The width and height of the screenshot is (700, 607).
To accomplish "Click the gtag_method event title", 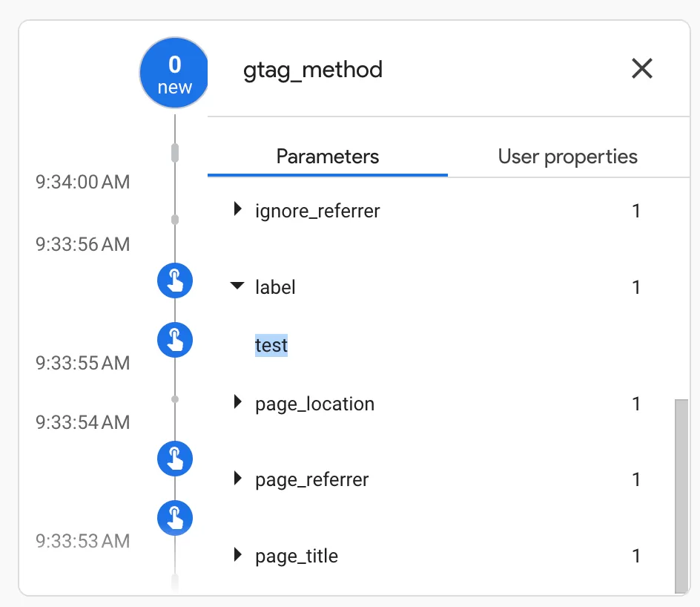I will pos(312,70).
